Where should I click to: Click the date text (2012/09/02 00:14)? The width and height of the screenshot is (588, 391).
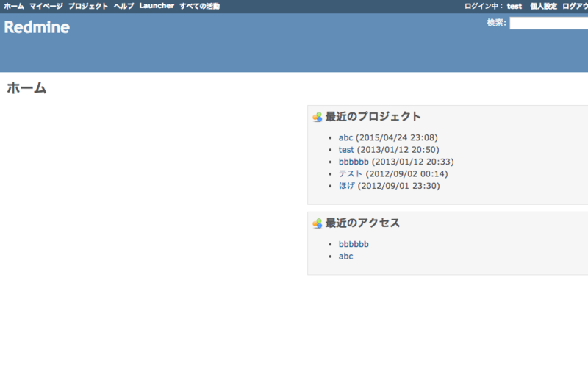pos(407,173)
